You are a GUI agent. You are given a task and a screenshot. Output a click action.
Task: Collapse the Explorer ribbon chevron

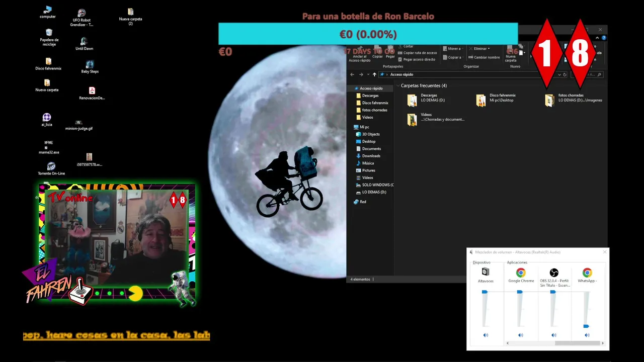point(598,38)
